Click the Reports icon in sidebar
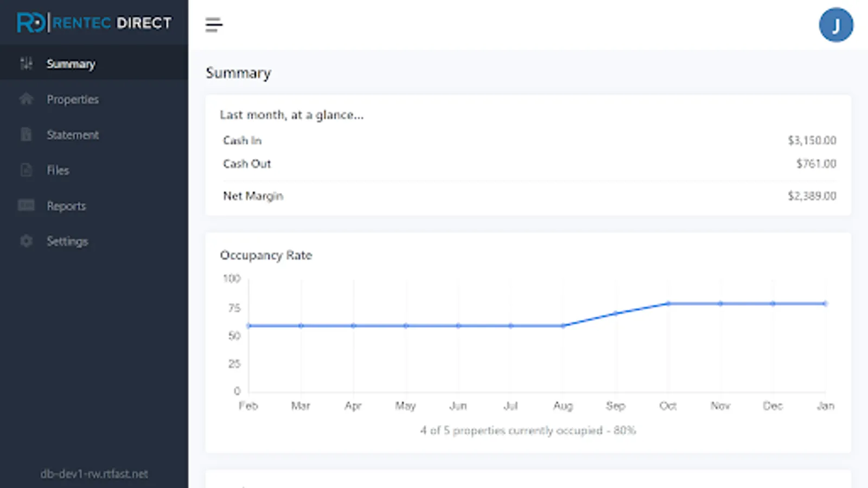Screen dimensions: 868x488 26,206
